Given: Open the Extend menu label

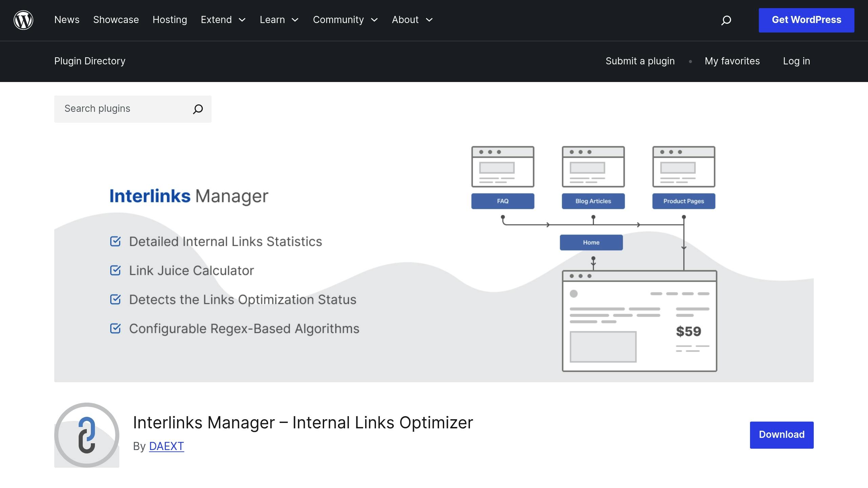Looking at the screenshot, I should 216,20.
